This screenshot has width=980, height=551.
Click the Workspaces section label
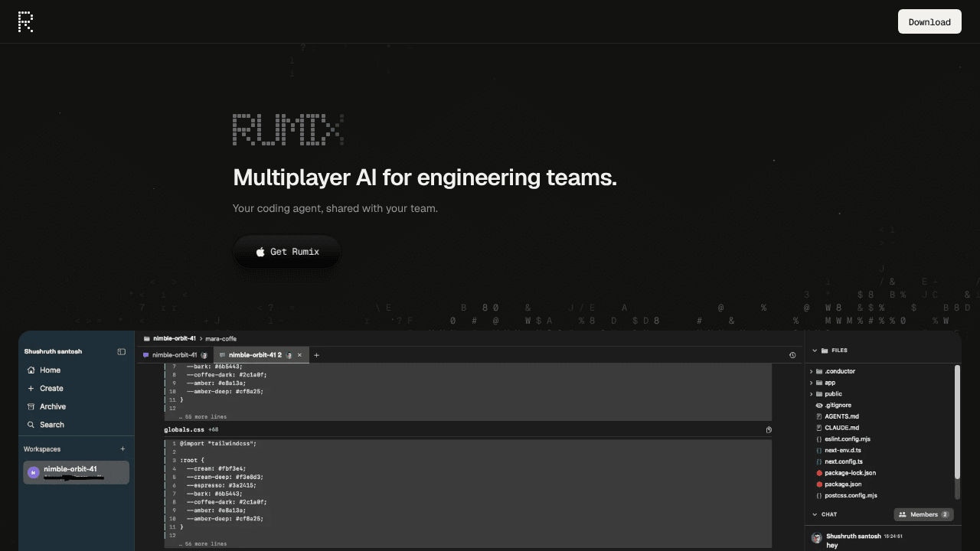point(42,449)
